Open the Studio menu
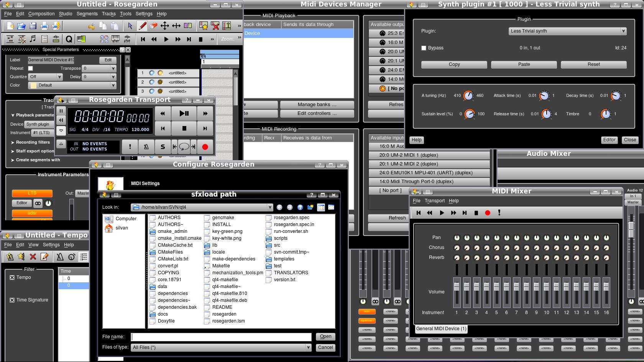 (66, 14)
